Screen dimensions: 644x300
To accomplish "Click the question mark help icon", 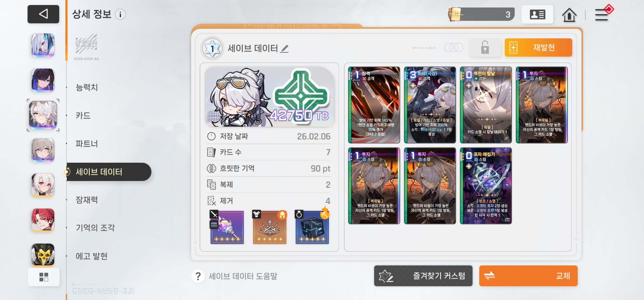I will tap(198, 276).
